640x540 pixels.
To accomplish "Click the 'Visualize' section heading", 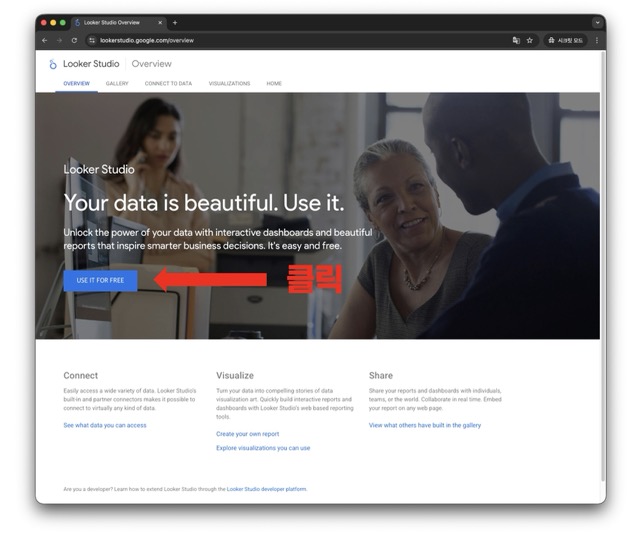I will tap(235, 376).
